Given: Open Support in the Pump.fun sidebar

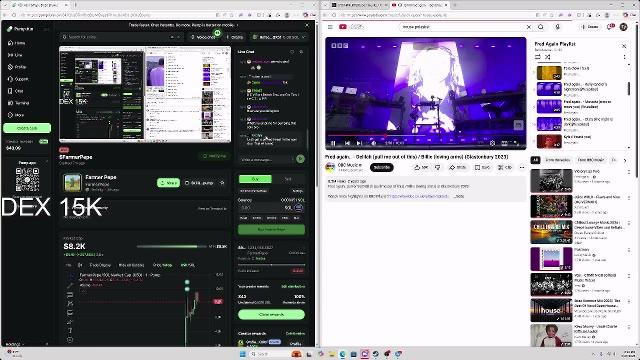Looking at the screenshot, I should (x=18, y=79).
